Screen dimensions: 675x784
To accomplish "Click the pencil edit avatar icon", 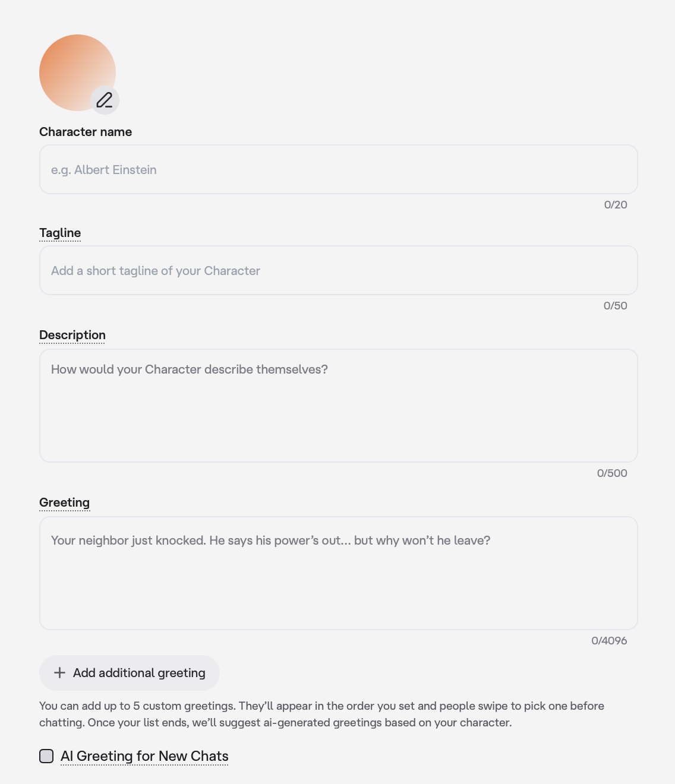I will click(x=105, y=100).
